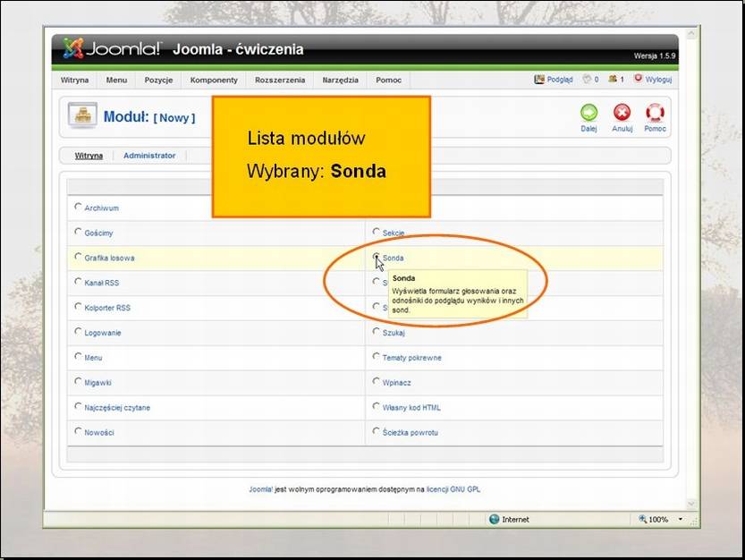
Task: Select the Archiwum radio button
Action: [78, 207]
